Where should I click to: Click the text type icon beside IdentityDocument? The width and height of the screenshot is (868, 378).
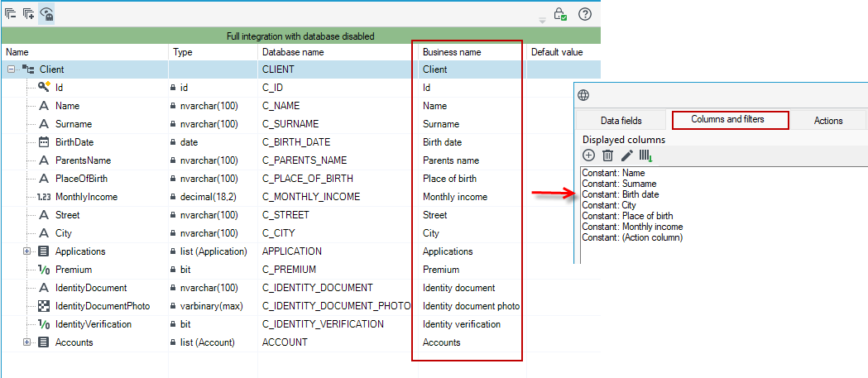coord(45,288)
